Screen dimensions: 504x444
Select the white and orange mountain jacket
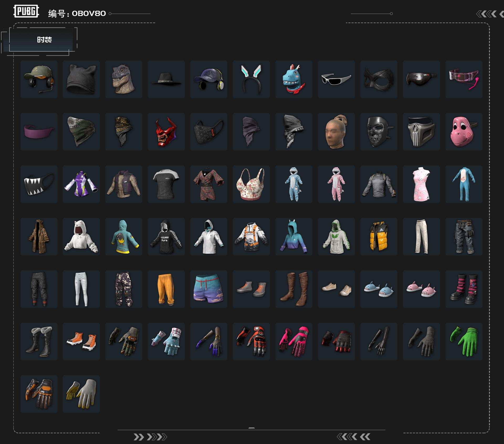[x=251, y=237]
